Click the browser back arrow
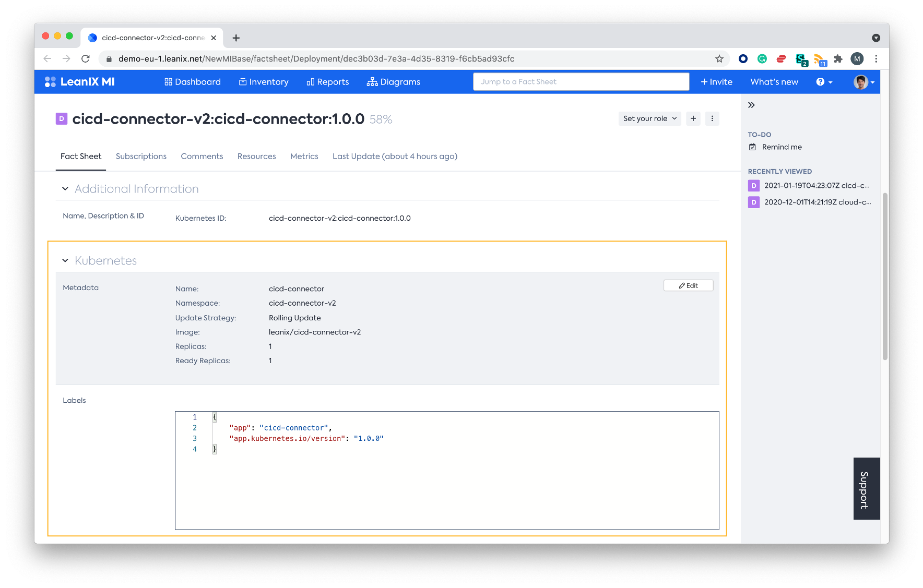 (48, 59)
